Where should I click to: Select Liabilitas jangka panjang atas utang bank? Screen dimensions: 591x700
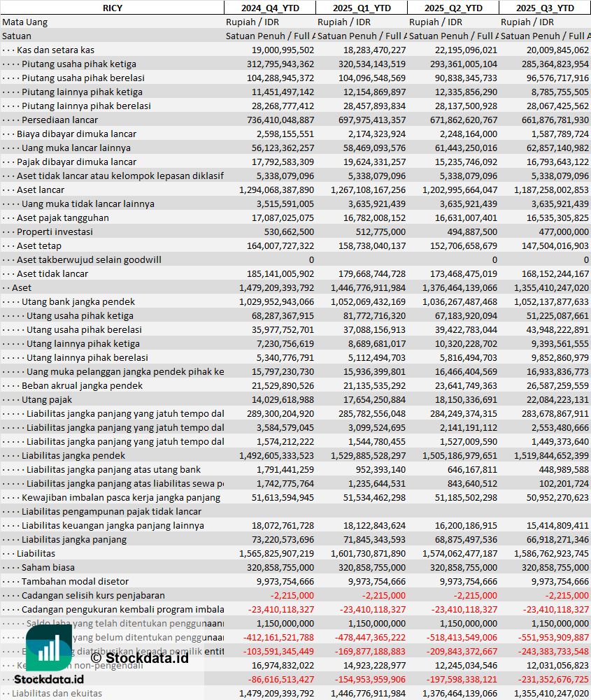point(114,470)
